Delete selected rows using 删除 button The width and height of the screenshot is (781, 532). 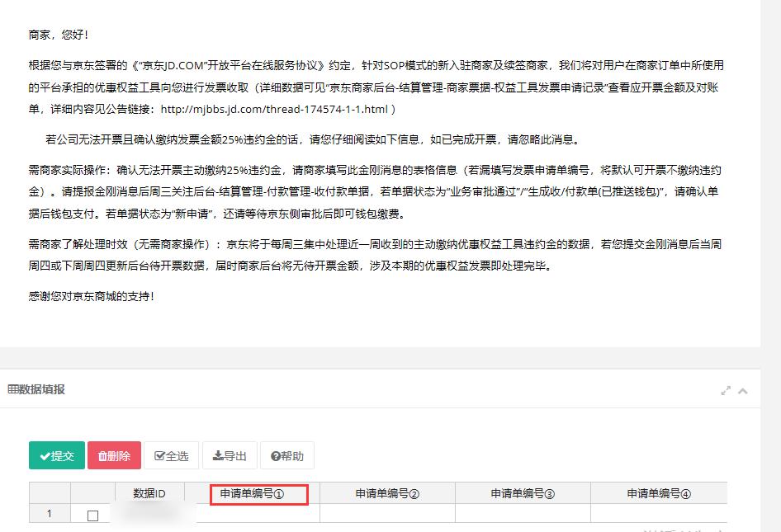[x=114, y=455]
